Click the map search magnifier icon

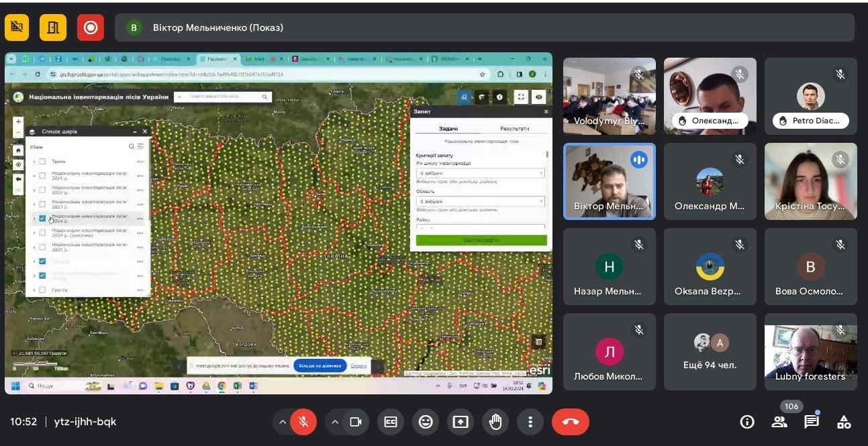[x=265, y=97]
